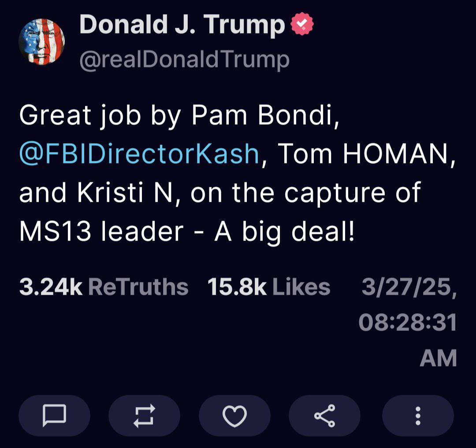The width and height of the screenshot is (476, 448).
Task: Click the 08:28:31 post time
Action: (x=407, y=323)
